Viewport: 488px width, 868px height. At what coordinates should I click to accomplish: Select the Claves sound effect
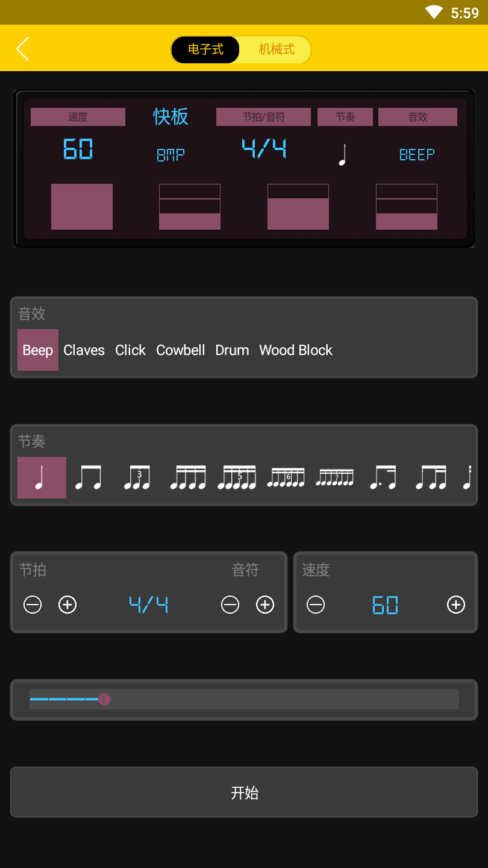pyautogui.click(x=84, y=350)
